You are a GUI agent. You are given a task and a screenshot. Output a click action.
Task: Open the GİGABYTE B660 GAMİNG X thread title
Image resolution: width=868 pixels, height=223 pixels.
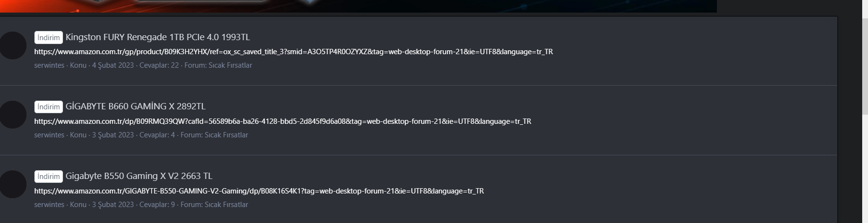(135, 106)
